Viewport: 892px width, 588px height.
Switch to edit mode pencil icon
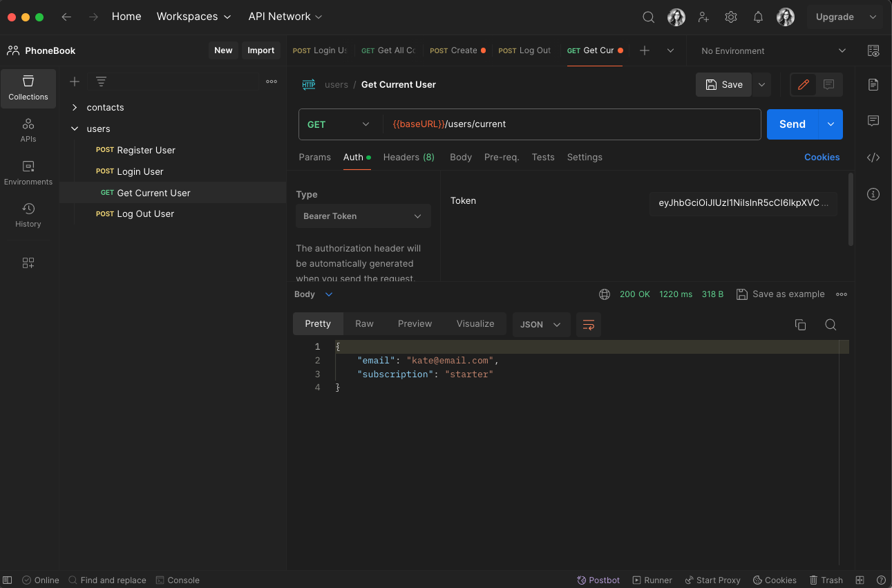pos(804,84)
